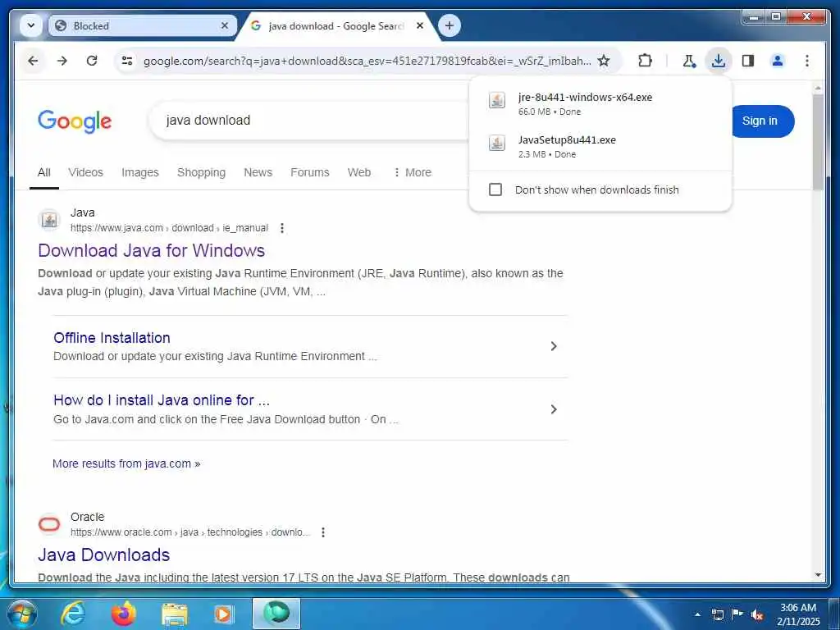Viewport: 840px width, 630px height.
Task: Select the java download Google Search tab
Action: point(336,25)
